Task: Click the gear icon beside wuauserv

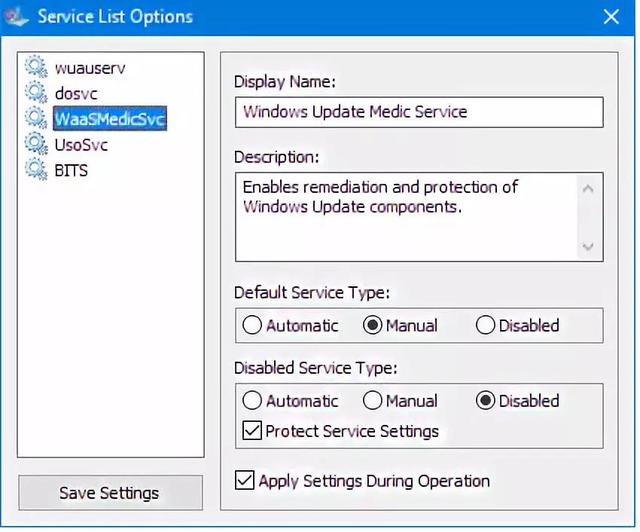Action: [36, 67]
